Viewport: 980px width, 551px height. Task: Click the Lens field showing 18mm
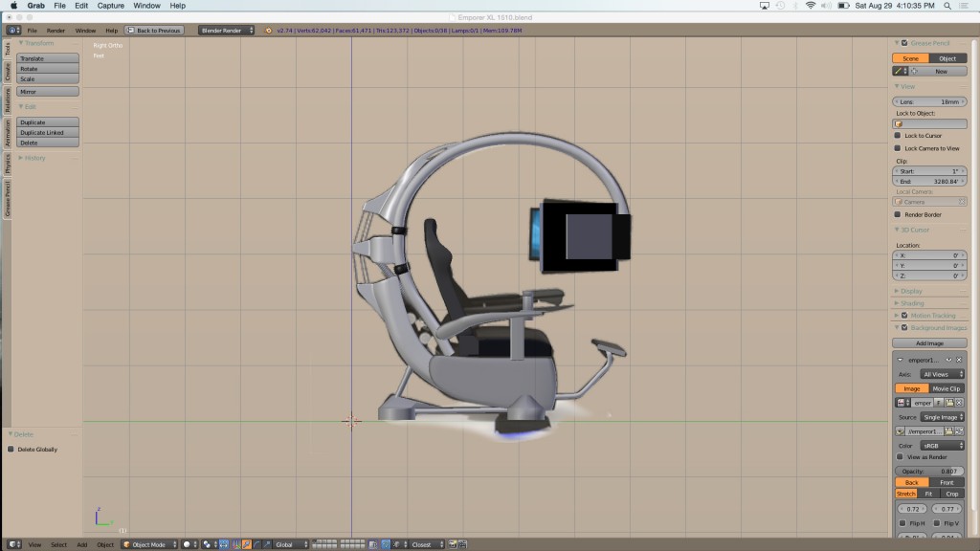click(x=928, y=100)
